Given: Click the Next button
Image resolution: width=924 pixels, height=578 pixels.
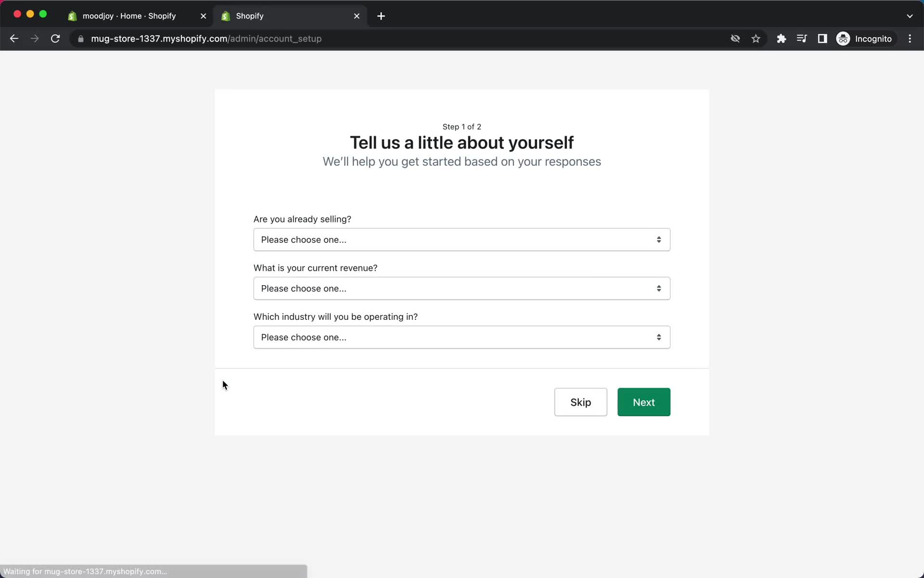Looking at the screenshot, I should pyautogui.click(x=643, y=402).
